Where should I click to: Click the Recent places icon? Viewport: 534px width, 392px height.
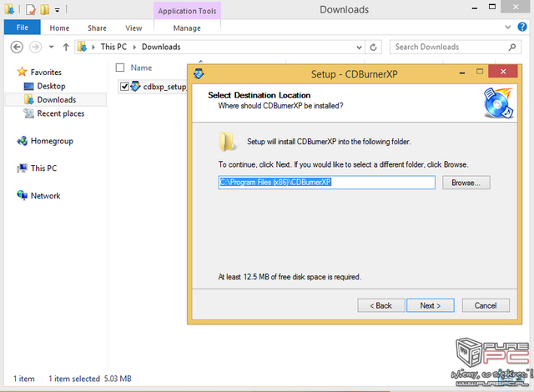(28, 113)
